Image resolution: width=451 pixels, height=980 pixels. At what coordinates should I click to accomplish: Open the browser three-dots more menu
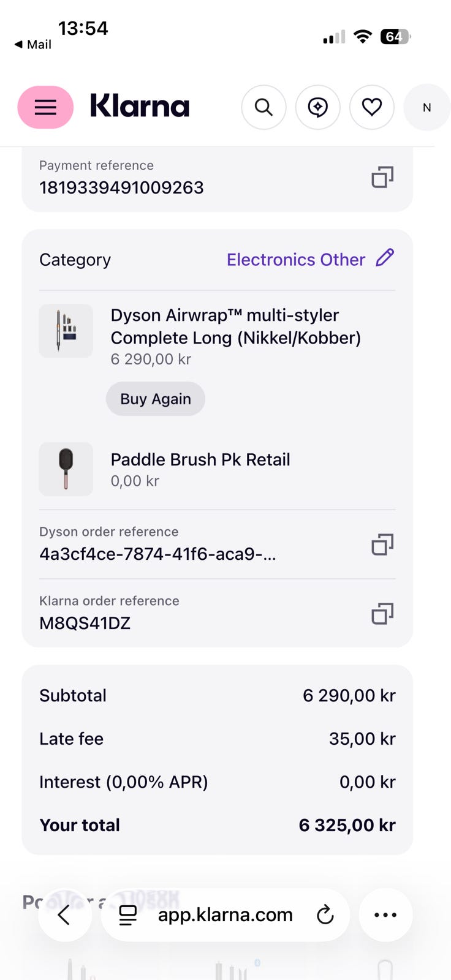pos(385,915)
